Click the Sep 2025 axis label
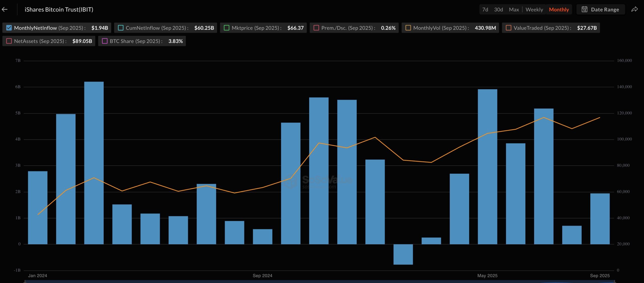The image size is (644, 283). coord(600,276)
